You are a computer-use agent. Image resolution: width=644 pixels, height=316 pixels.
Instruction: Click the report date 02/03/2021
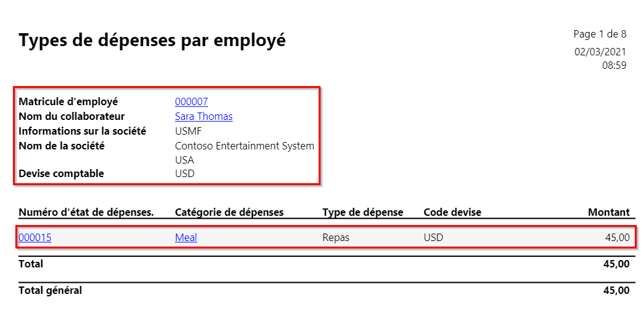coord(600,52)
